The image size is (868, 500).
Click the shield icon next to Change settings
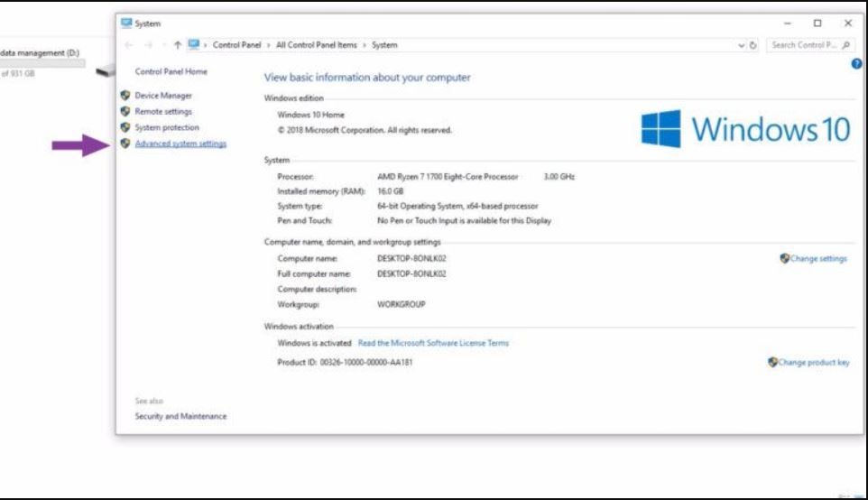point(784,258)
